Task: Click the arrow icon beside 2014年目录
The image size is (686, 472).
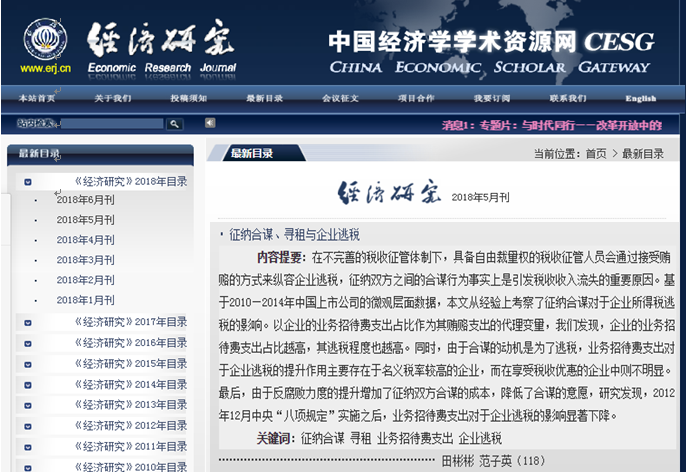Action: click(28, 385)
